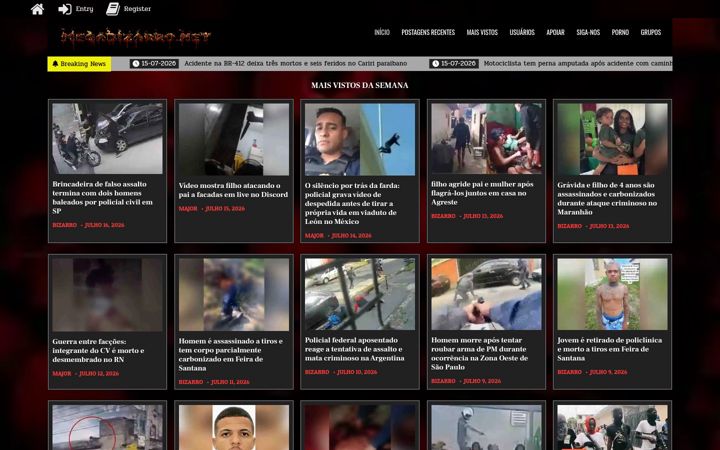Open POSTAGENS RECENTES in the navigation
The width and height of the screenshot is (720, 450).
click(x=428, y=32)
